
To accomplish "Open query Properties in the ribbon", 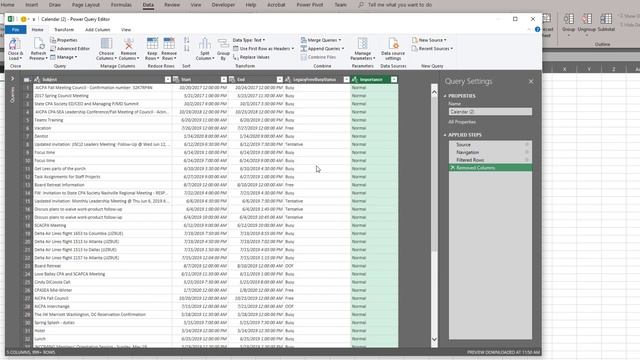I will (x=64, y=40).
